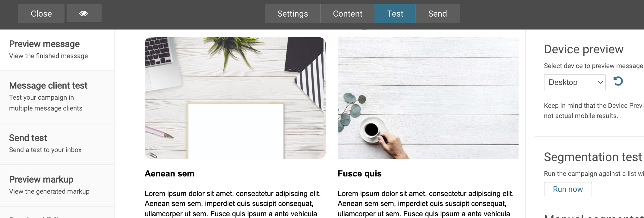
Task: Select the Test tab
Action: pyautogui.click(x=395, y=14)
